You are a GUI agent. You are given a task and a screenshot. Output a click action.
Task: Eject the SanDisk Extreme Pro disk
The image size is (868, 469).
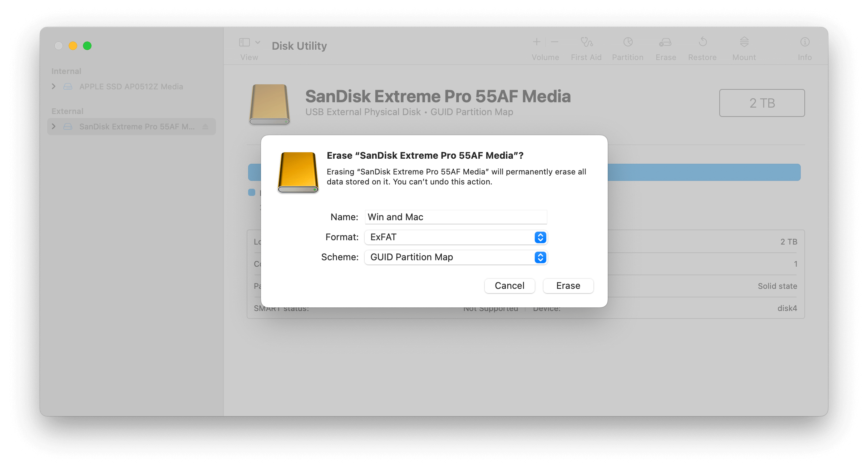click(x=205, y=127)
